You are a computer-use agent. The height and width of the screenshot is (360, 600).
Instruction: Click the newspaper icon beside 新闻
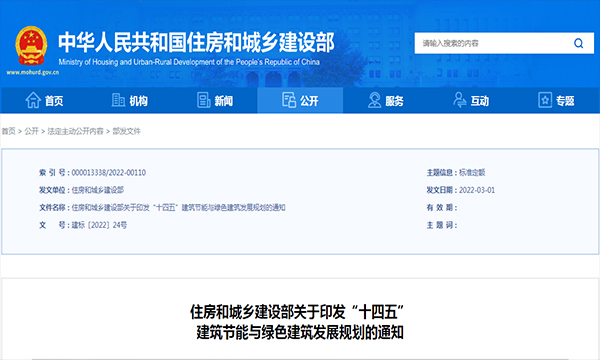204,100
